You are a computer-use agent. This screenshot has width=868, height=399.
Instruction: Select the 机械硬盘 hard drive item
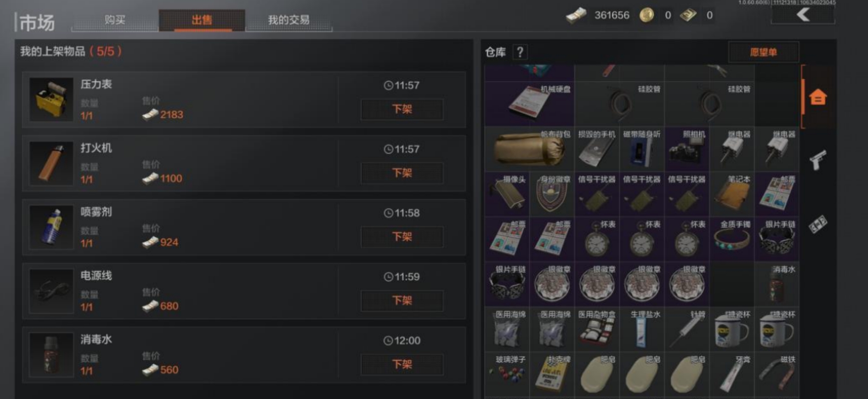(529, 103)
